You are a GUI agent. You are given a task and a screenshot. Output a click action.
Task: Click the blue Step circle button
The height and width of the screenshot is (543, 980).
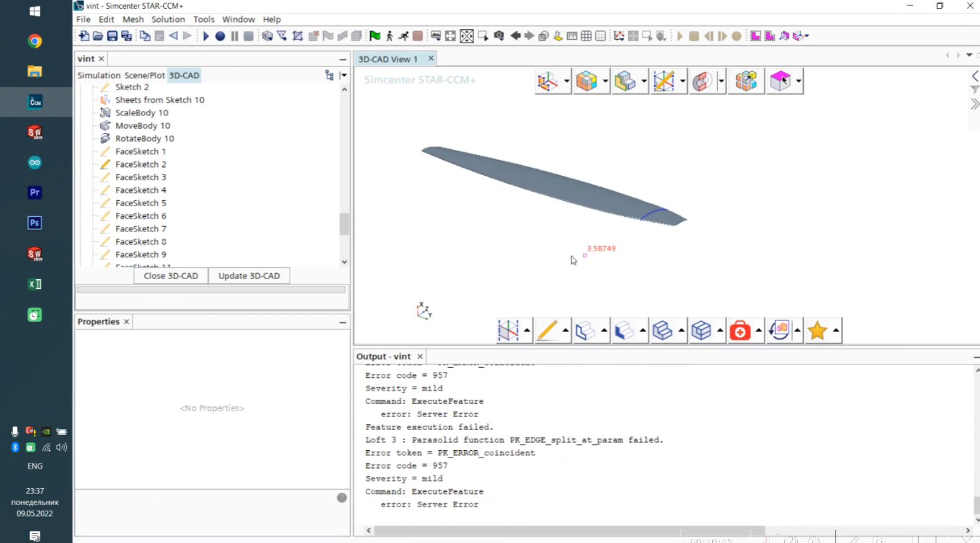(x=220, y=36)
